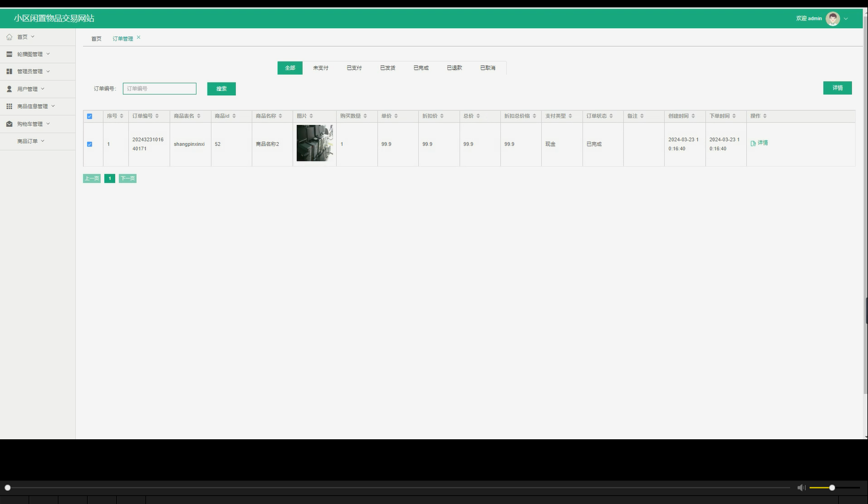Select the 已发货 filter tab
868x504 pixels.
coord(388,68)
